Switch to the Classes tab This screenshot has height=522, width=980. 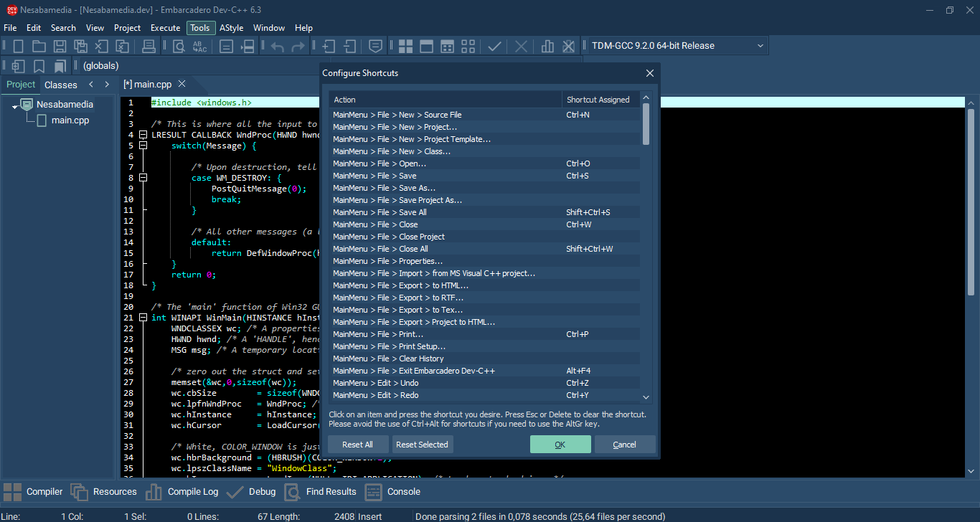click(60, 85)
